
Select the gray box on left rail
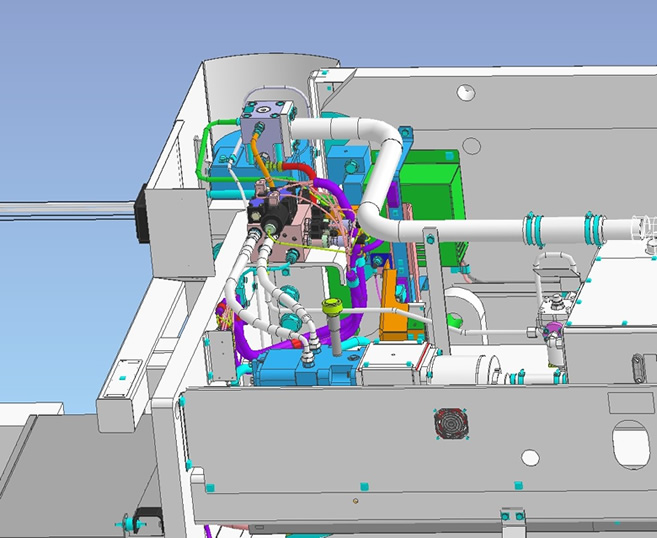(x=177, y=228)
